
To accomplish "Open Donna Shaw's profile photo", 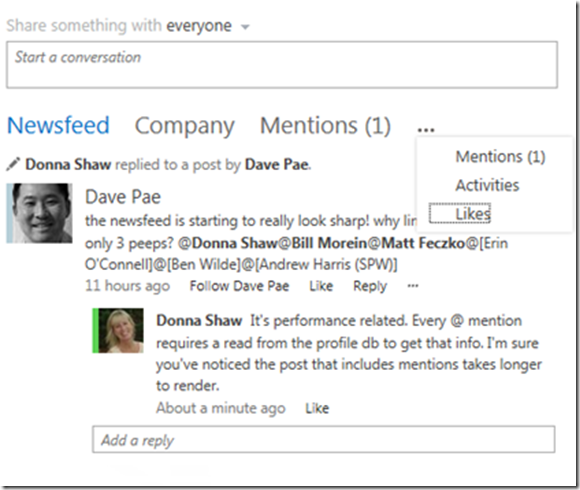I will 118,331.
